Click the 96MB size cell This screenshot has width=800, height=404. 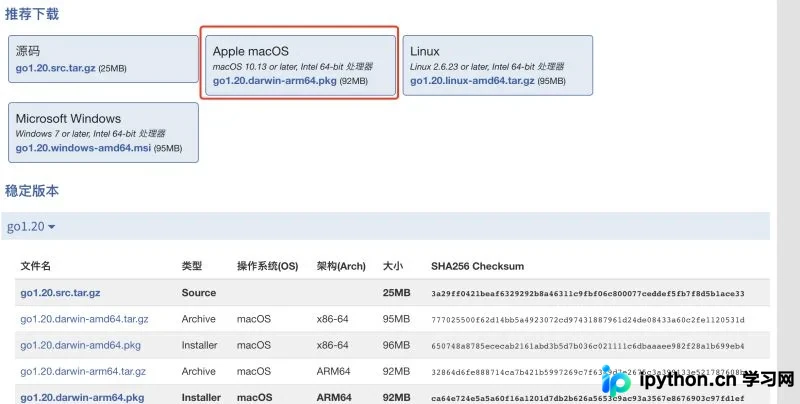pyautogui.click(x=396, y=345)
